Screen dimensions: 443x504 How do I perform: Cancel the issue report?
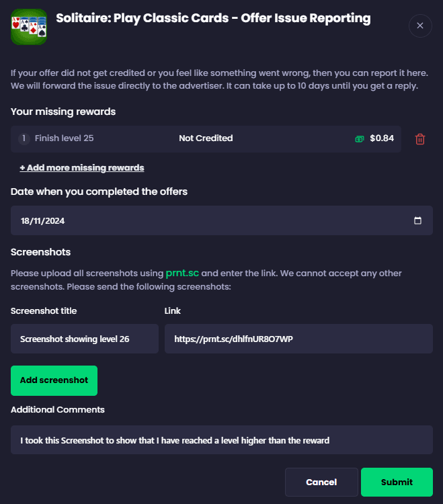coord(321,482)
